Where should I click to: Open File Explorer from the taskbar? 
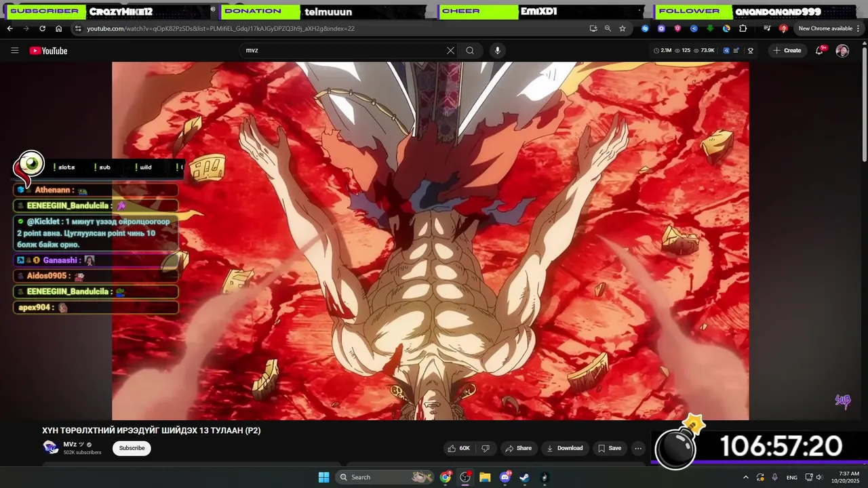click(x=485, y=477)
